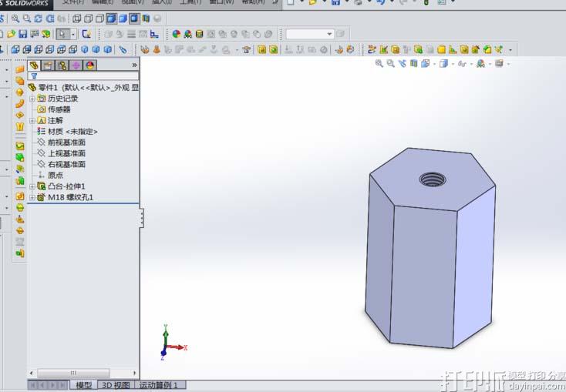Screen dimensions: 566x392
Task: Click the 材质 <未指定> entry
Action: (x=72, y=132)
